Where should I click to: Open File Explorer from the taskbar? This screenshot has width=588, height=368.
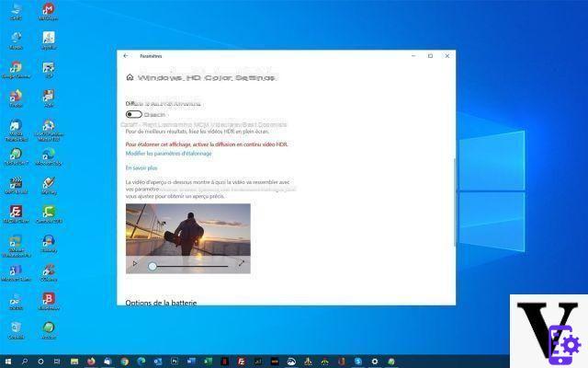coord(74,362)
